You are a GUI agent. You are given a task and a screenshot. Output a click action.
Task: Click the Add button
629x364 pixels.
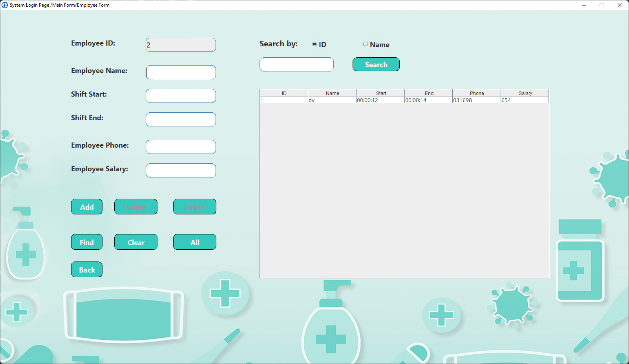tap(86, 207)
